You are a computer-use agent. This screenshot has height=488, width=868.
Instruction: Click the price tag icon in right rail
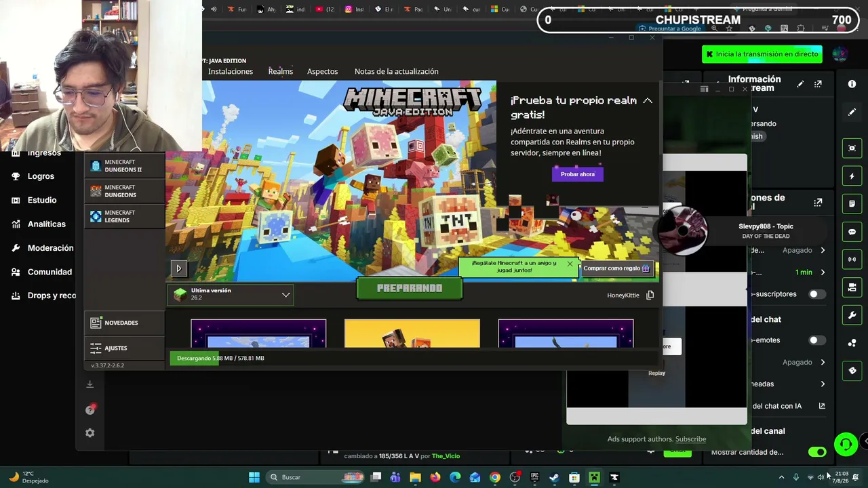(852, 371)
